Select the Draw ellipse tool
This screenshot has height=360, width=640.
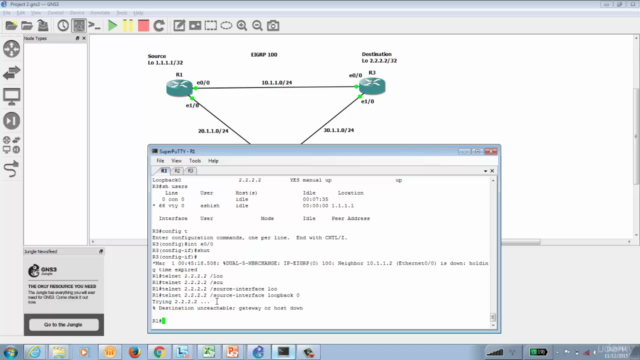pyautogui.click(x=226, y=26)
